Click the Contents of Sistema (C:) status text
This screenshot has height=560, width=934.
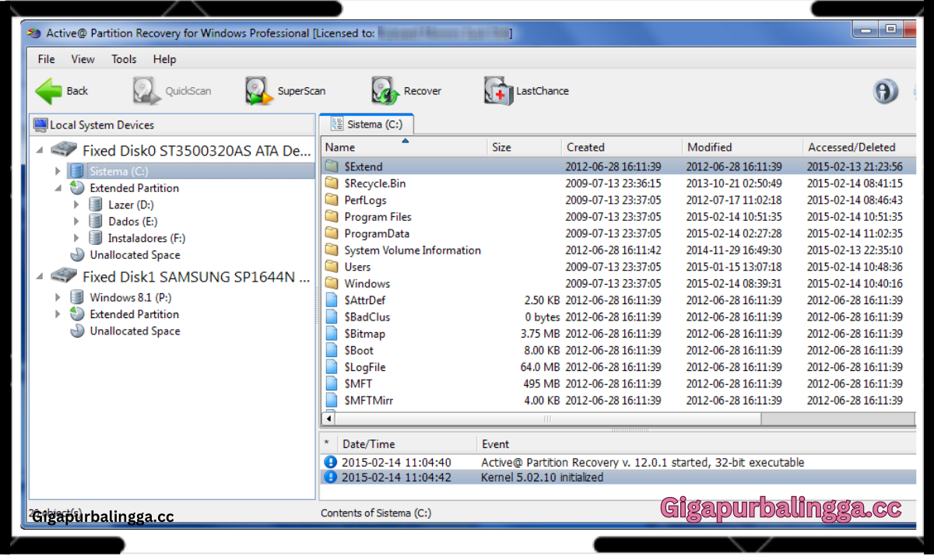(x=376, y=513)
